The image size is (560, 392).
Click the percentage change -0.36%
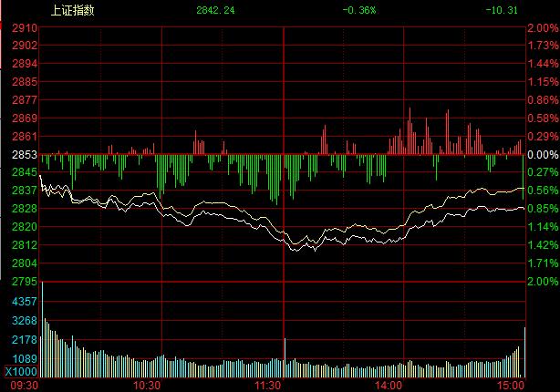(359, 10)
